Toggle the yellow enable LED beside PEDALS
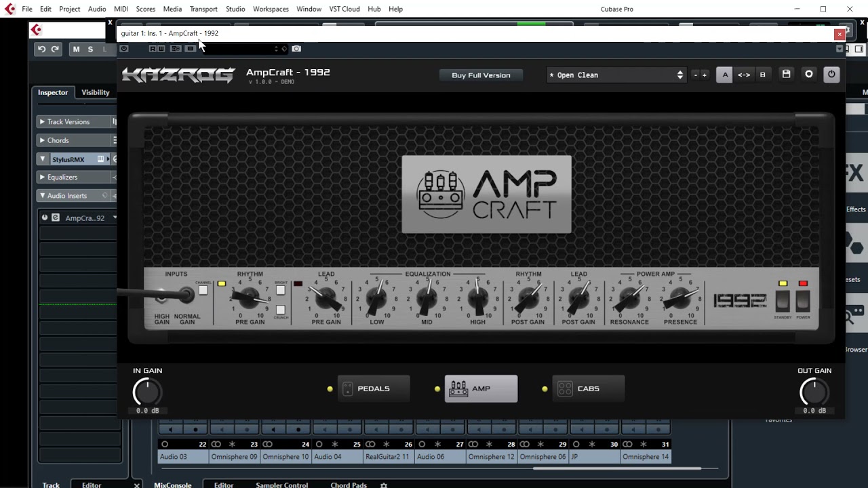This screenshot has width=868, height=488. click(x=330, y=389)
